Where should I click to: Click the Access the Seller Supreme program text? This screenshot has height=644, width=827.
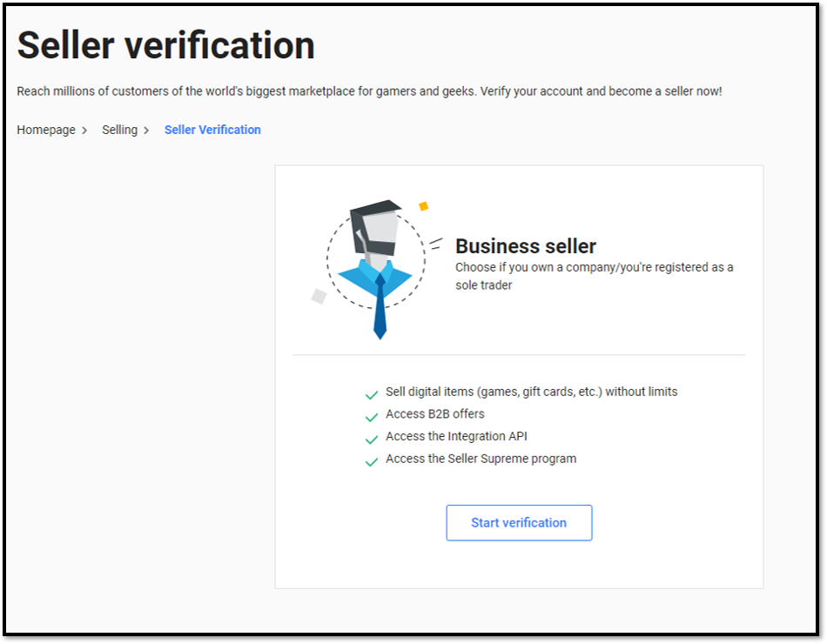point(481,459)
